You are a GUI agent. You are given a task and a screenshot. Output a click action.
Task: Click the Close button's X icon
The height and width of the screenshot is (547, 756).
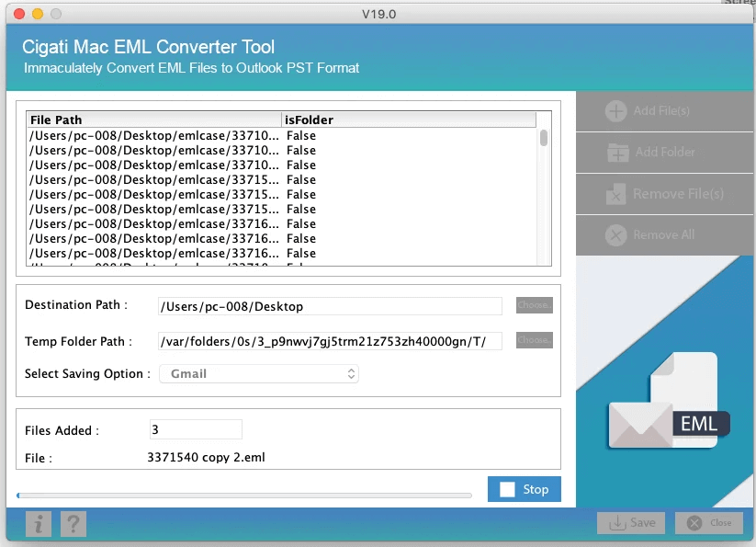(x=694, y=523)
